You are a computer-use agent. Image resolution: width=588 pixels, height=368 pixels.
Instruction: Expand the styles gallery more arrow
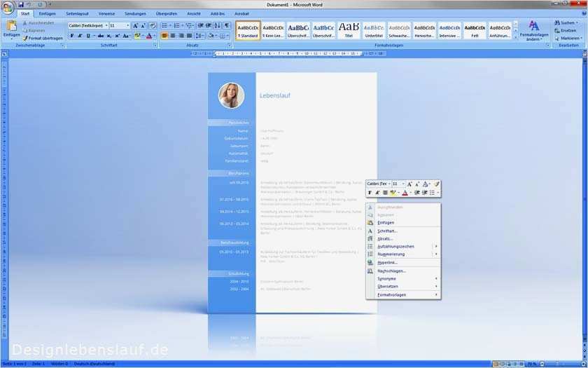tap(516, 36)
